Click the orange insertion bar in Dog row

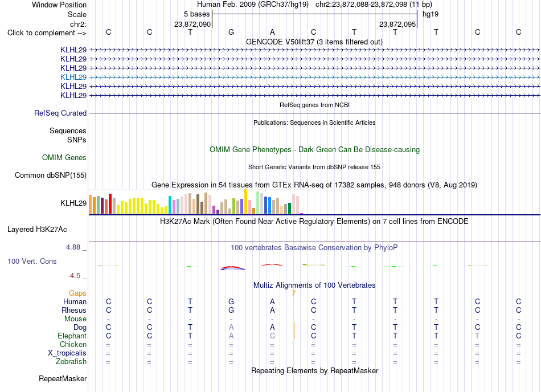point(294,327)
